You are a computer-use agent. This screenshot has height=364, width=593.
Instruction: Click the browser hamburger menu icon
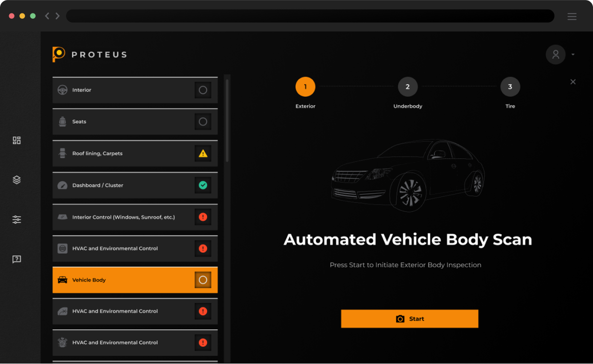(572, 16)
